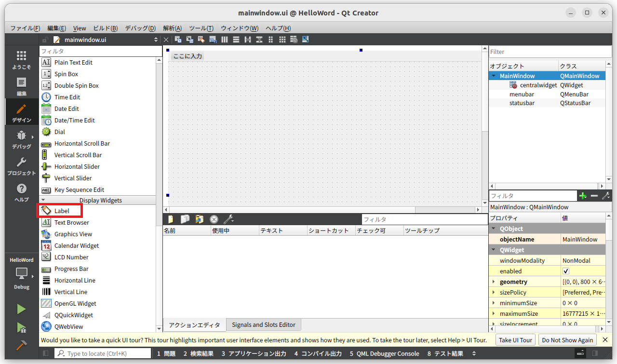Switch to the Signals and Slots Editor tab
This screenshot has width=617, height=364.
click(263, 324)
